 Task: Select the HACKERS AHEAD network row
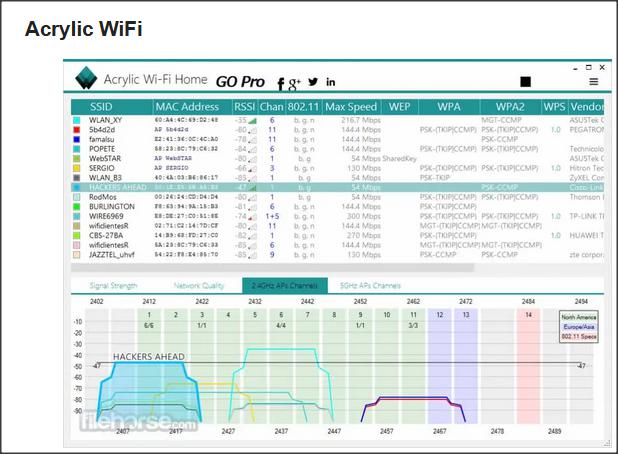coord(337,187)
